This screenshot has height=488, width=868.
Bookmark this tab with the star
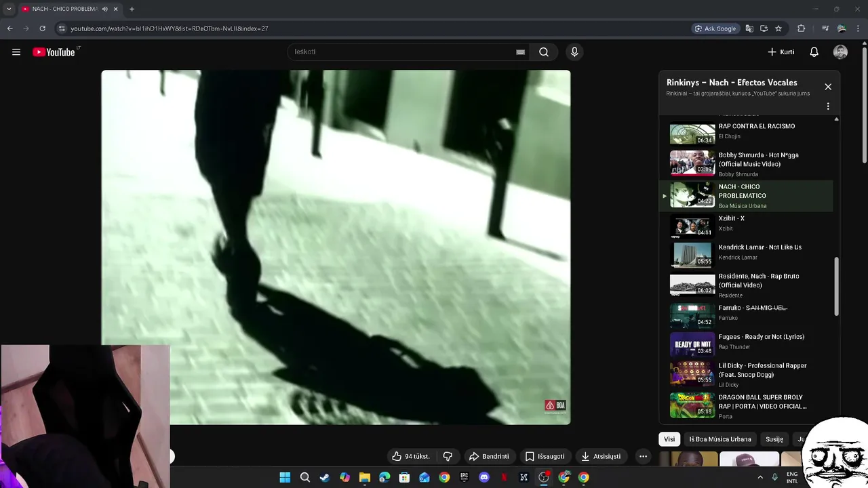(778, 28)
